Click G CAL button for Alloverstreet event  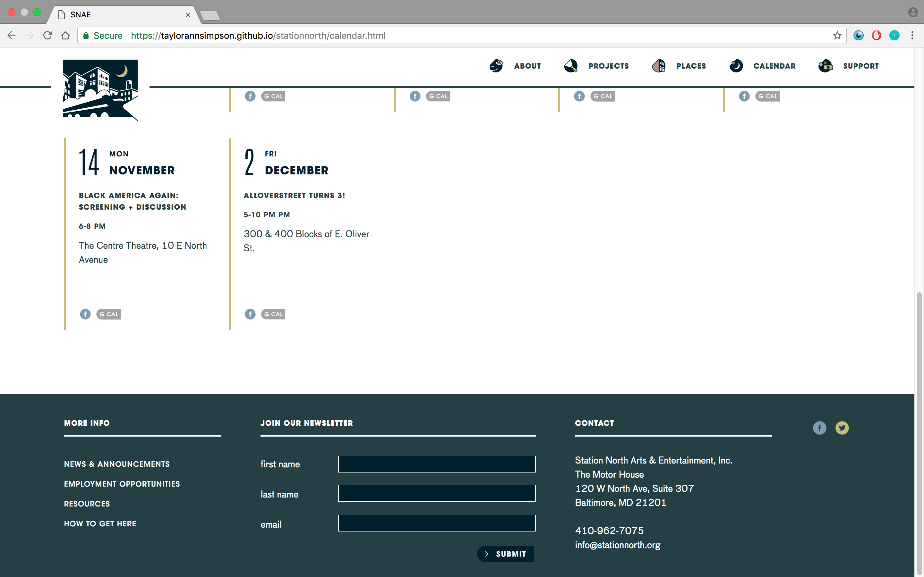[x=273, y=314]
